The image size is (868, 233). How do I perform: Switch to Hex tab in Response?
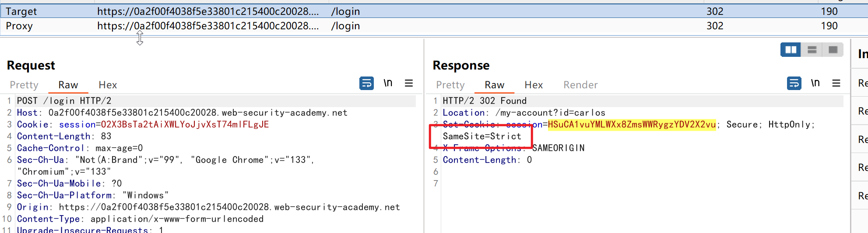[x=534, y=85]
